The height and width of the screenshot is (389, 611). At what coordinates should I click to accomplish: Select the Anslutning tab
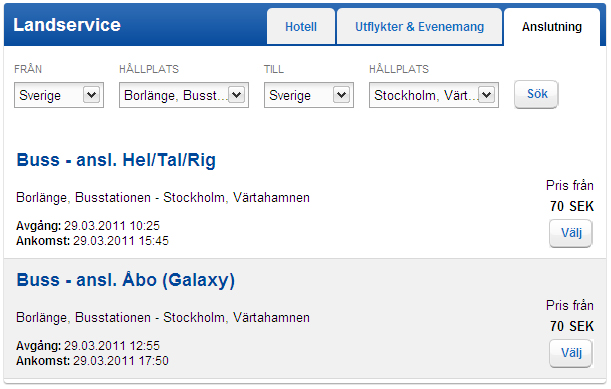pos(552,27)
